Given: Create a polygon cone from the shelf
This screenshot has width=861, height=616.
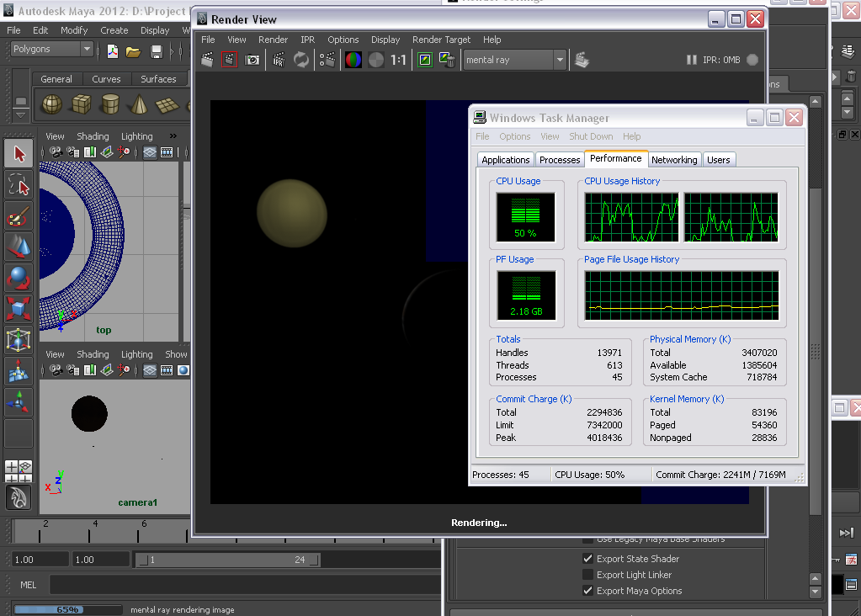Looking at the screenshot, I should coord(139,104).
